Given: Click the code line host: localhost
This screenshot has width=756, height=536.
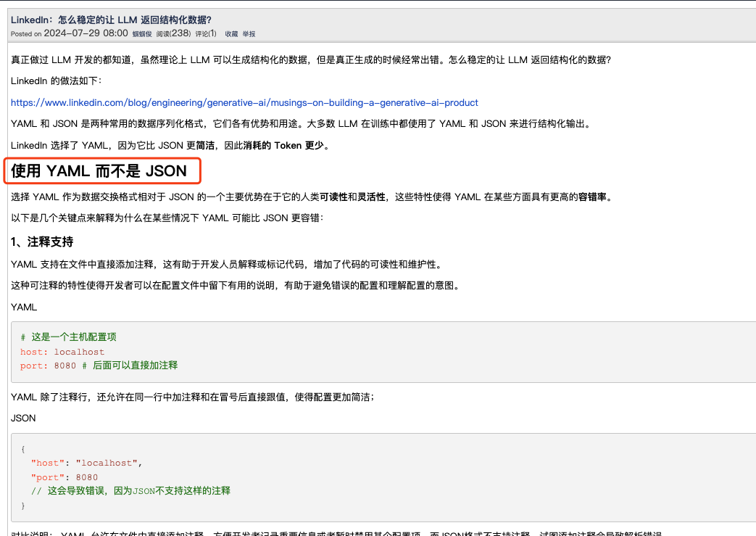Looking at the screenshot, I should pyautogui.click(x=62, y=352).
